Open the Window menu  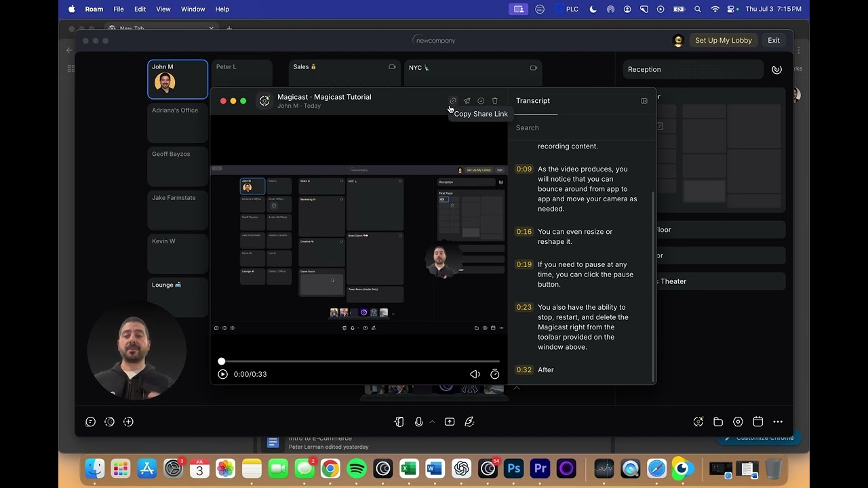click(193, 9)
